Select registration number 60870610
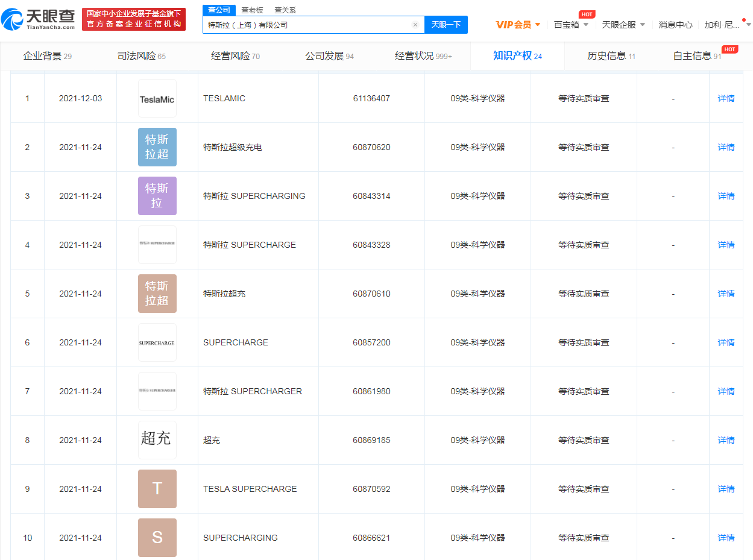 pos(371,294)
